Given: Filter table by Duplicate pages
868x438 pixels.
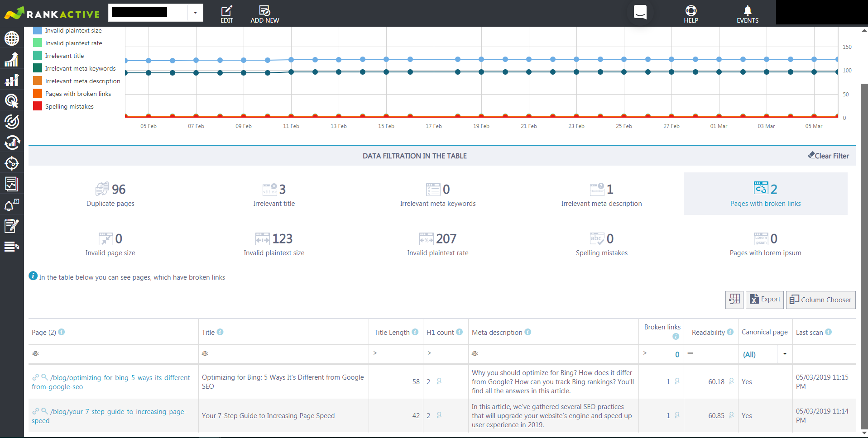Looking at the screenshot, I should click(x=110, y=194).
